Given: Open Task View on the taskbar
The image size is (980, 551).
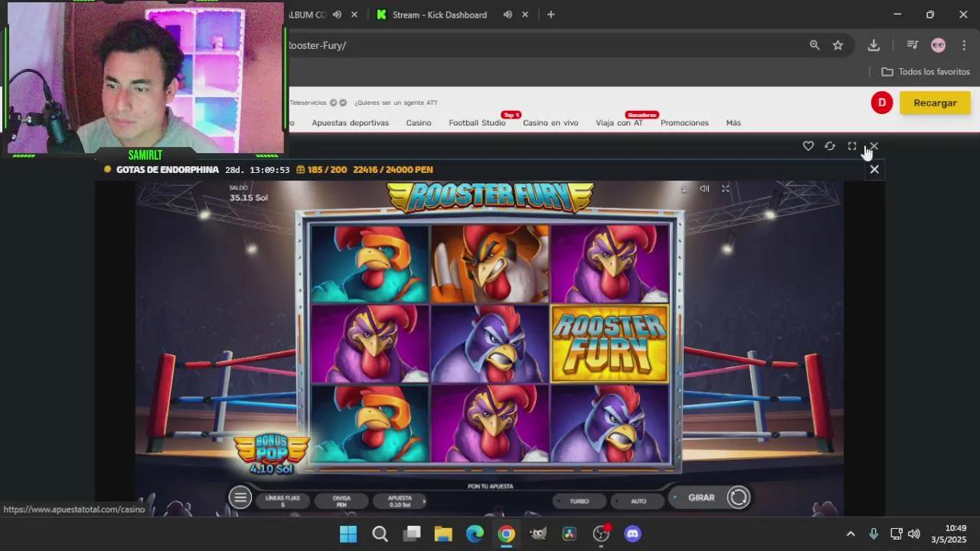Looking at the screenshot, I should point(412,533).
